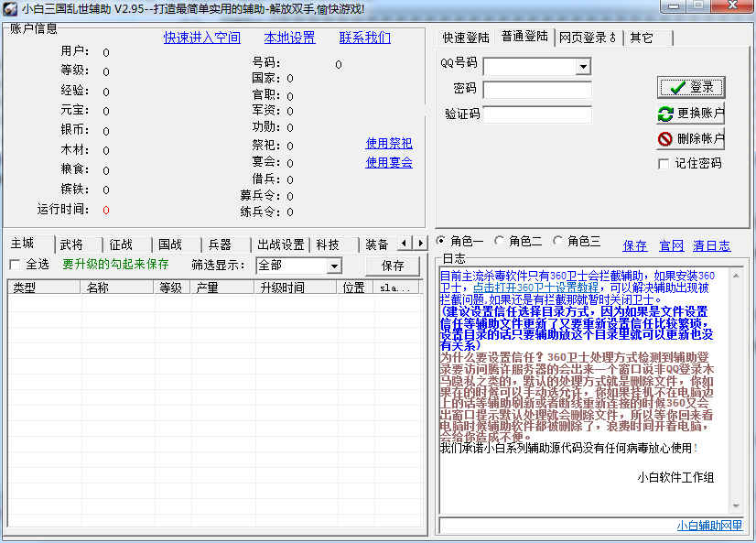Click the 密码 input field
The image size is (756, 543).
click(537, 90)
